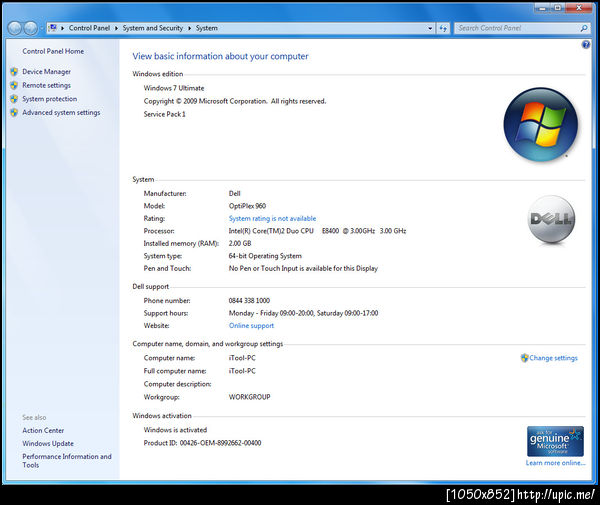This screenshot has height=505, width=600.
Task: Open address bar history dropdown arrow
Action: tap(430, 28)
